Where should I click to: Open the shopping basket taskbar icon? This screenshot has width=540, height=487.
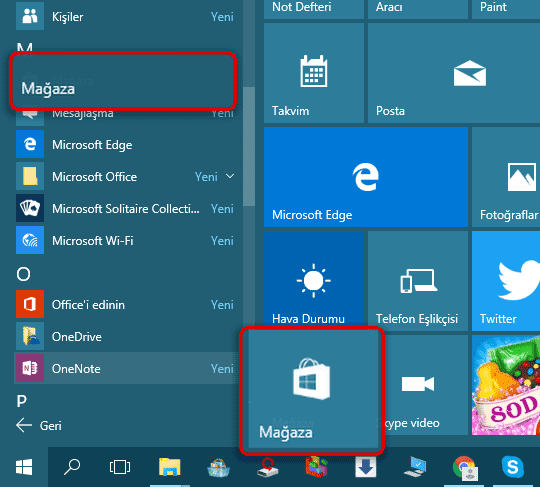[218, 468]
